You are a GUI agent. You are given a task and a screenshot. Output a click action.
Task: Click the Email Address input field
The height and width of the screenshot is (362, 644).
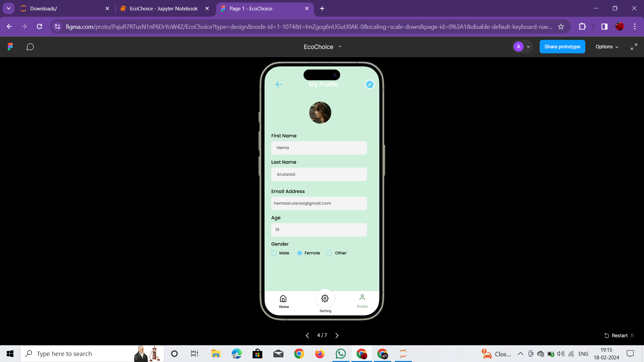pyautogui.click(x=319, y=203)
